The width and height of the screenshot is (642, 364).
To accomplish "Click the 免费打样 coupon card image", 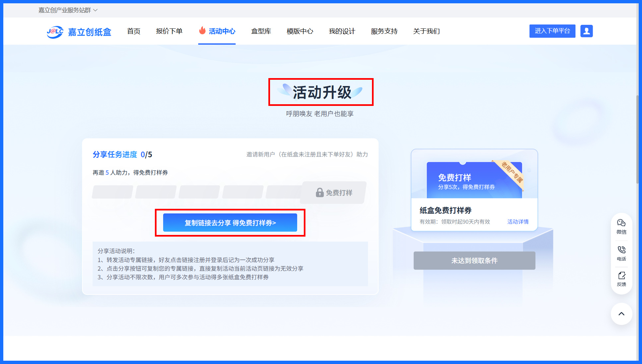I will tap(474, 180).
